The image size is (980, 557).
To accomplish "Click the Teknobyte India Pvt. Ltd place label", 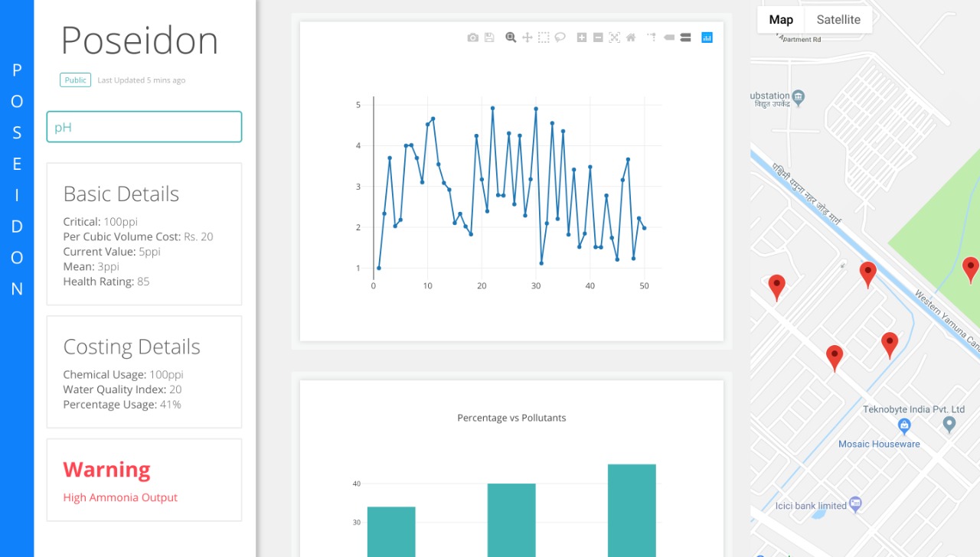I will point(913,409).
